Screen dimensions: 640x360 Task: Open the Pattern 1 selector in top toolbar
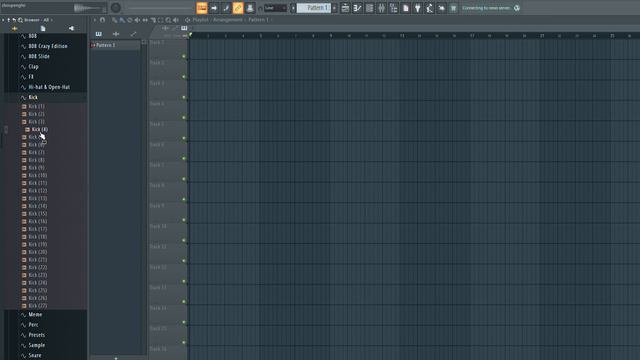(x=313, y=8)
